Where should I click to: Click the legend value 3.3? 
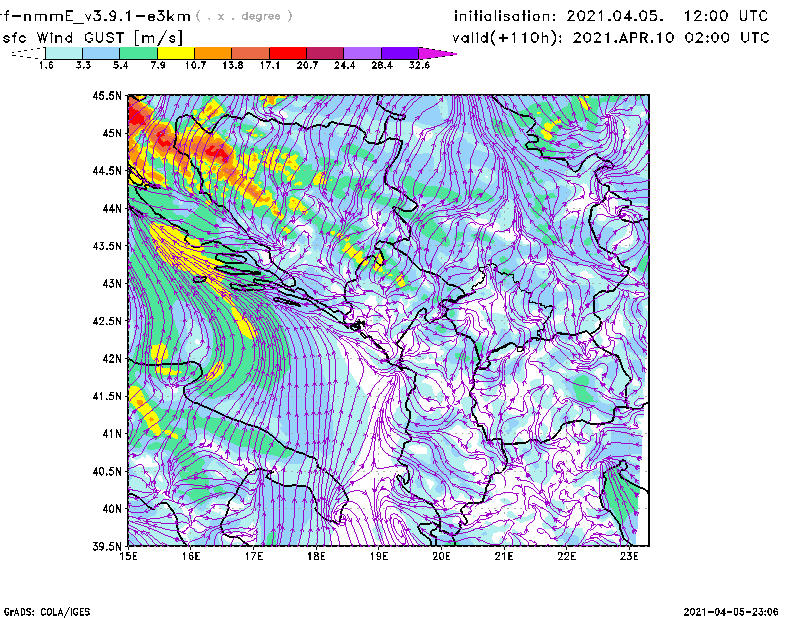point(83,65)
